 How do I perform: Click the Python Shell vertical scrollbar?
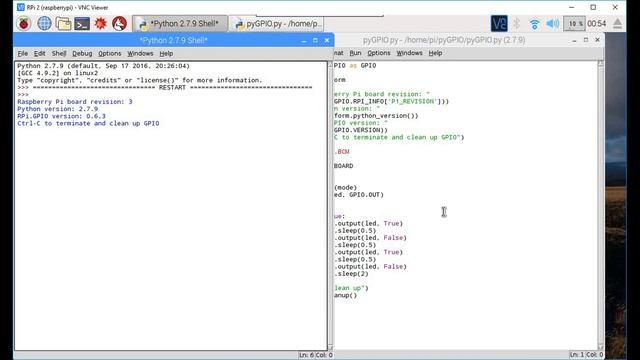pos(330,205)
